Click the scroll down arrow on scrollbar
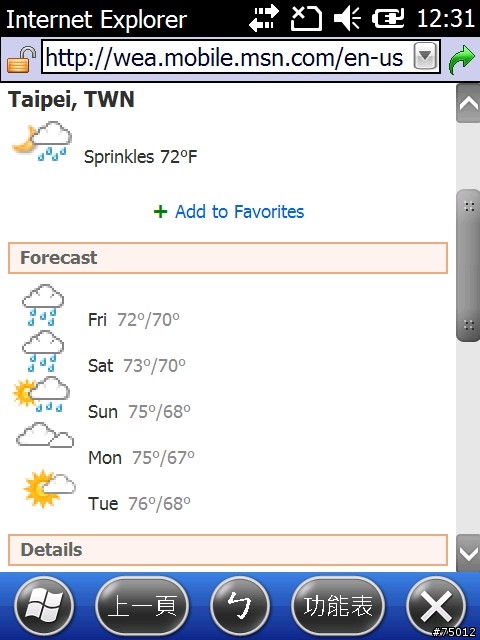 pyautogui.click(x=468, y=553)
